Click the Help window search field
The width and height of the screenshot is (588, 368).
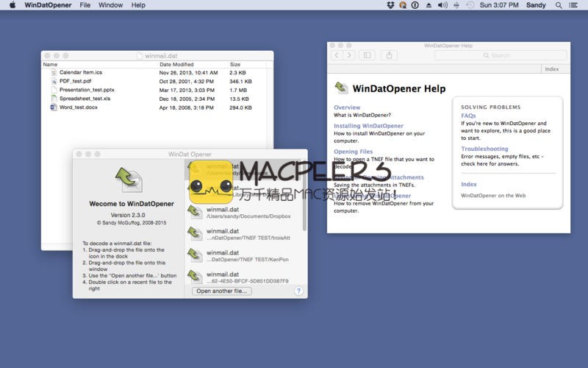pos(500,55)
